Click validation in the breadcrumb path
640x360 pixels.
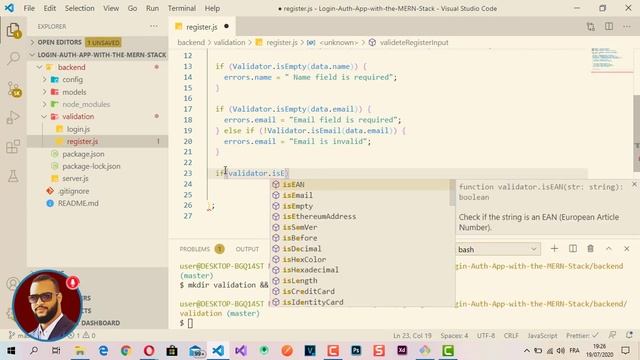tap(229, 42)
